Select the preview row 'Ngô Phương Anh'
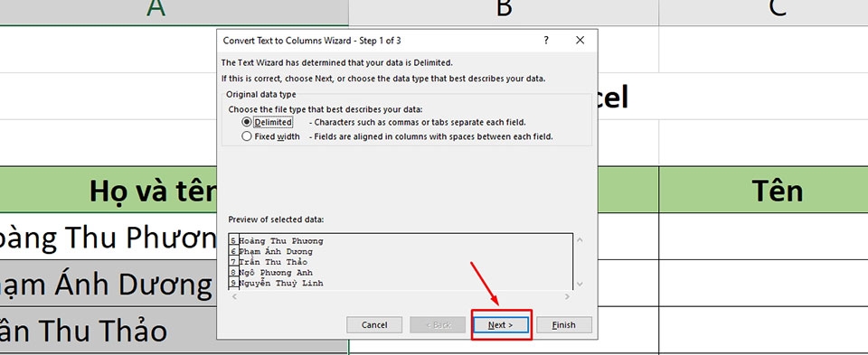This screenshot has width=868, height=355. click(276, 273)
